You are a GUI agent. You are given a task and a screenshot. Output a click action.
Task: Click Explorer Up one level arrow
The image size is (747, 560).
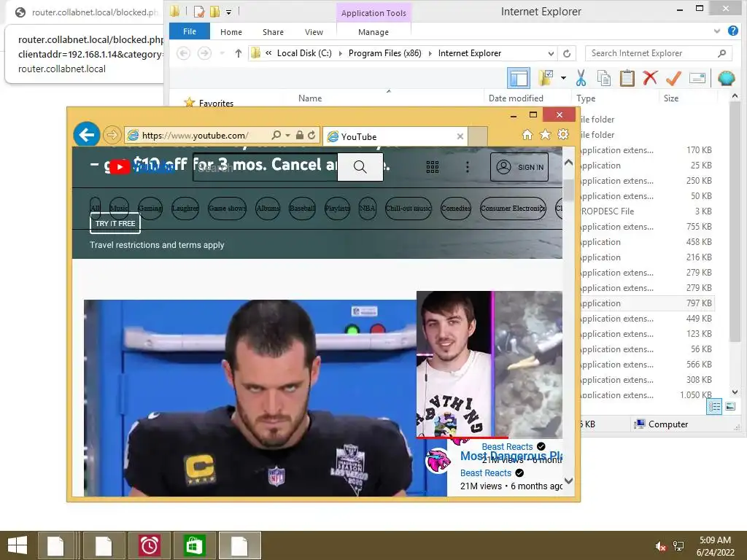239,53
